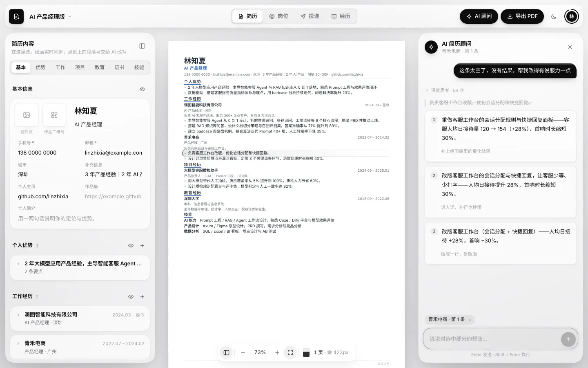Add a new 个人优势 entry
588x368 pixels.
point(143,246)
